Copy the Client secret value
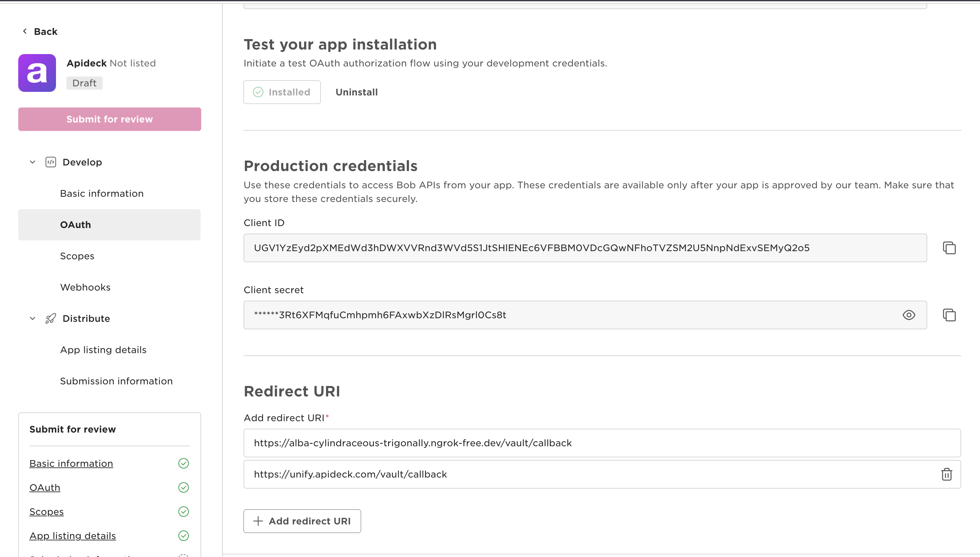980x557 pixels. click(x=949, y=315)
